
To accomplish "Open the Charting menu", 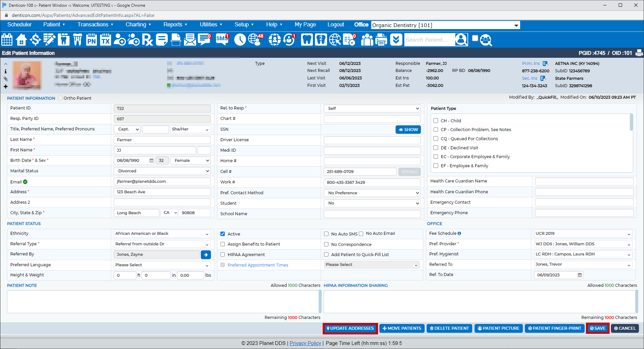I will coord(138,25).
